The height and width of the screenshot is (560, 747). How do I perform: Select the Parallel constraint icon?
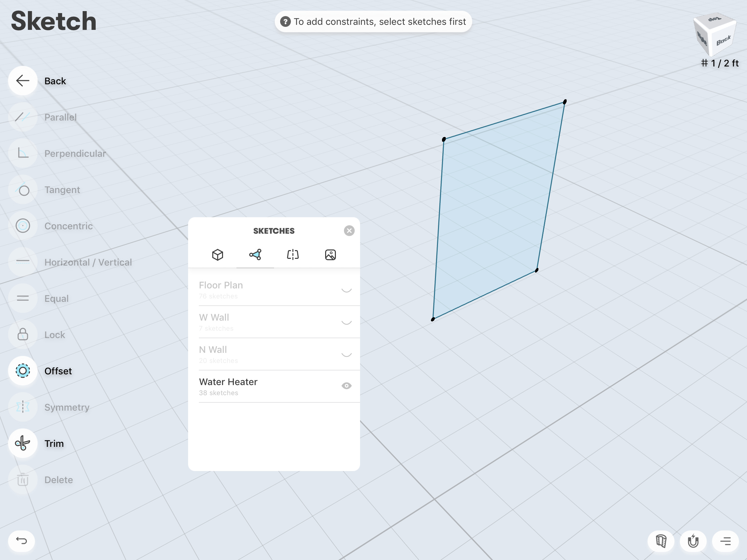[23, 117]
